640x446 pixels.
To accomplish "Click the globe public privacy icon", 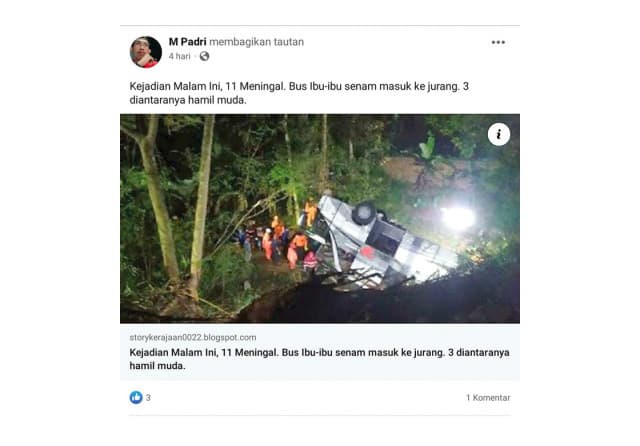I will 204,56.
